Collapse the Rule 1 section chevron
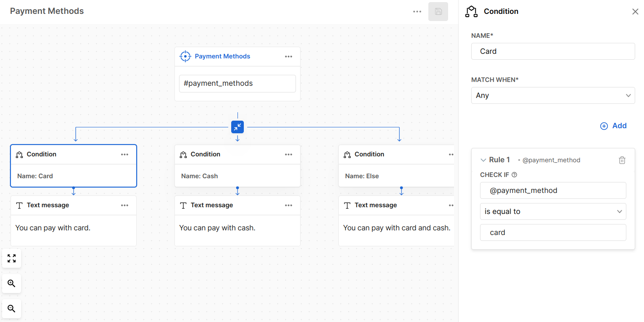 (x=483, y=160)
